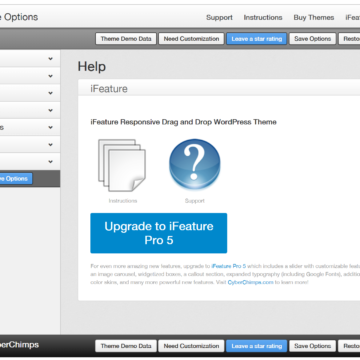Click Theme Demo Data in the footer bar
Screen dimensions: 360x360
[x=126, y=346]
